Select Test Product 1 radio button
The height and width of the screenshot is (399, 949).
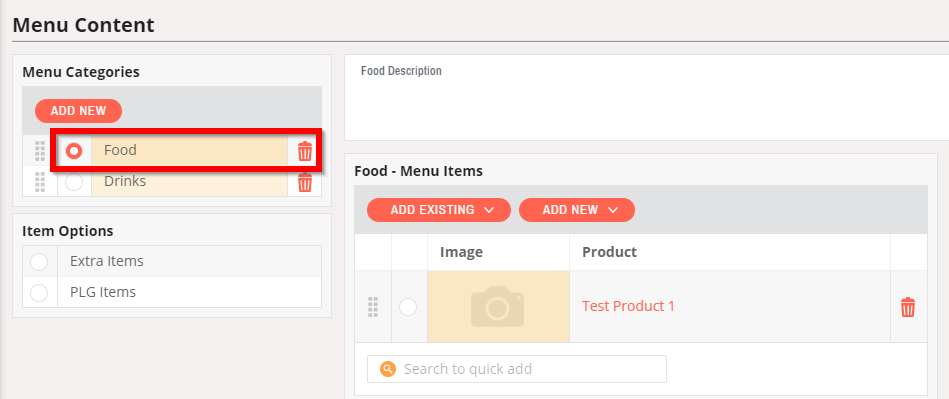[x=408, y=307]
